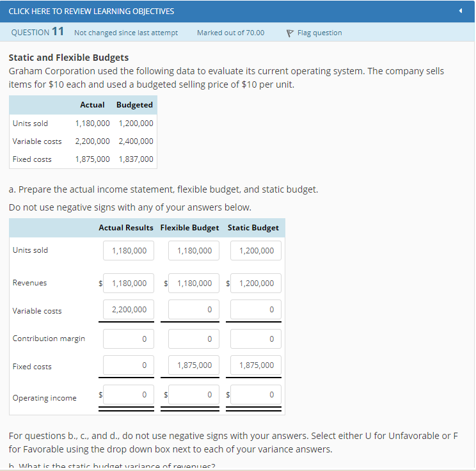Screen dimensions: 476x471
Task: Click the flag icon beside Flag question
Action: point(290,33)
